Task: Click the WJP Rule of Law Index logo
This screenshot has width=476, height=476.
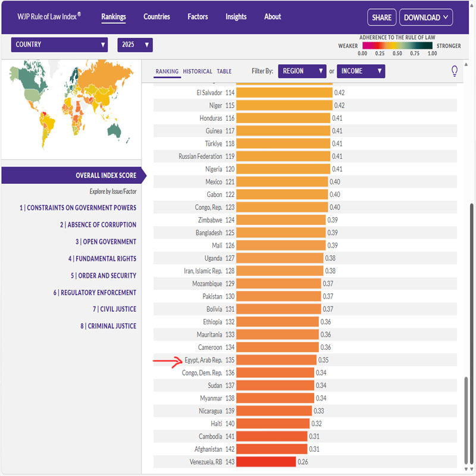Action: (x=49, y=17)
